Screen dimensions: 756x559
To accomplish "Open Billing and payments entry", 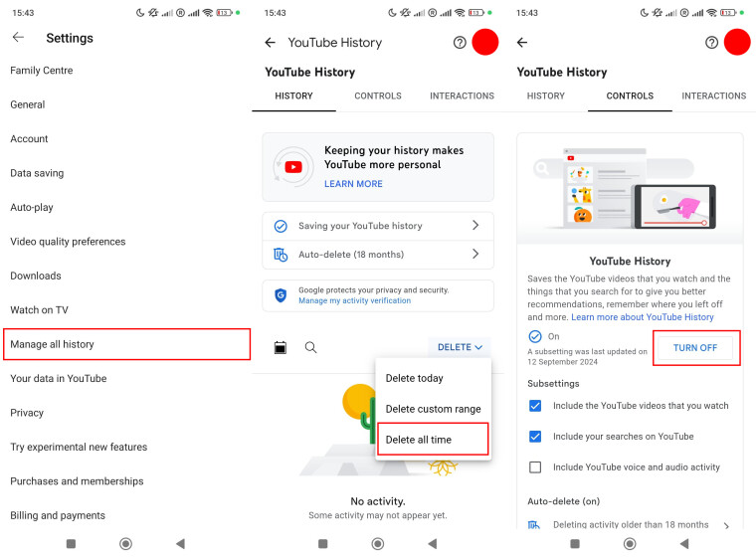I will (125, 515).
